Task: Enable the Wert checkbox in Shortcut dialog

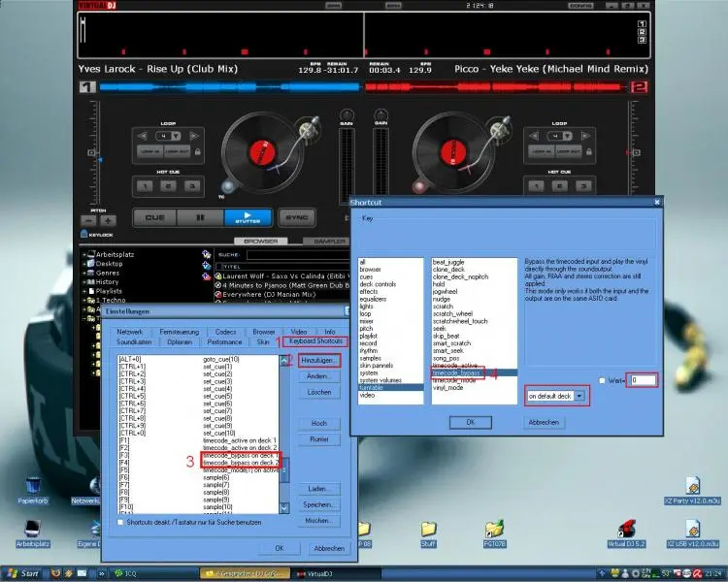Action: point(603,380)
